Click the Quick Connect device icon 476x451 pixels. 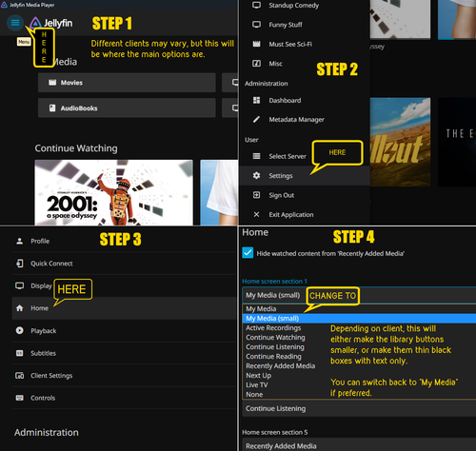coord(20,264)
